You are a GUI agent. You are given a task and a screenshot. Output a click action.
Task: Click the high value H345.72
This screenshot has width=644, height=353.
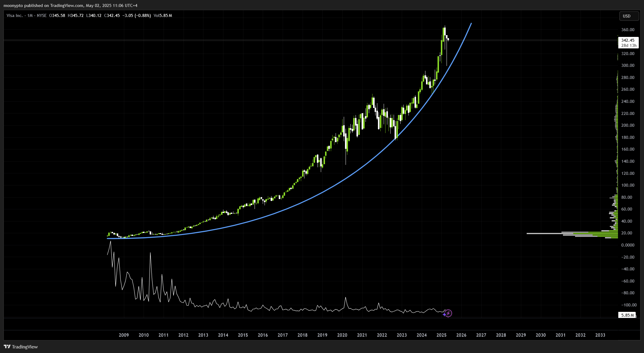tap(76, 15)
